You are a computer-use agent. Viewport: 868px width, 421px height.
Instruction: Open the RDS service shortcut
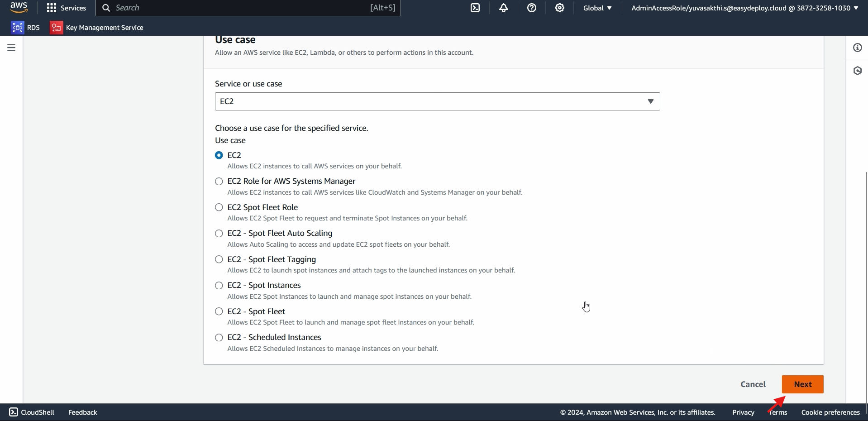pos(26,28)
